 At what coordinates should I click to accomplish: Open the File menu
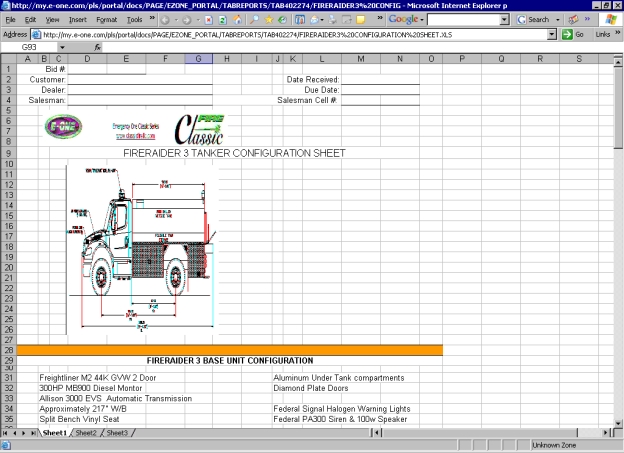pyautogui.click(x=10, y=20)
